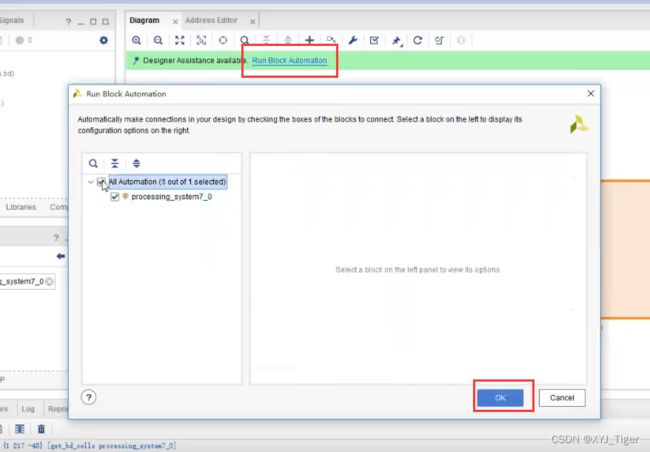Zoom in on the block diagram
Image resolution: width=650 pixels, height=452 pixels.
pos(136,40)
